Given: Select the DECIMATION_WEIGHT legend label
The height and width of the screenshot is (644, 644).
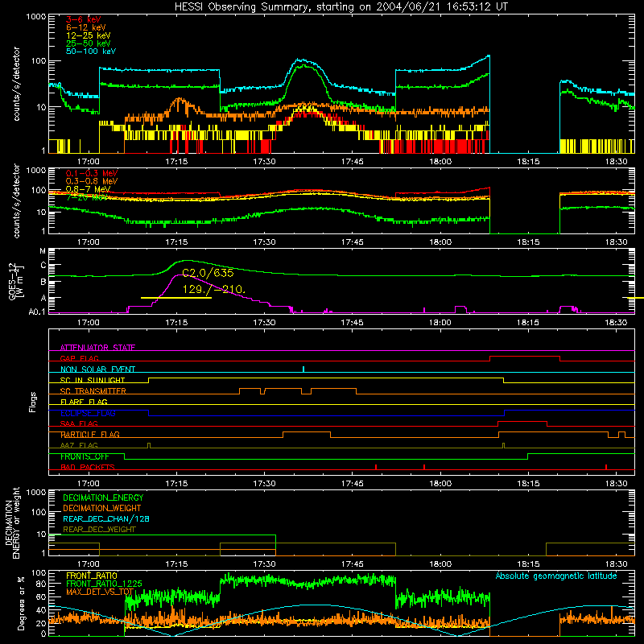Looking at the screenshot, I should 102,508.
